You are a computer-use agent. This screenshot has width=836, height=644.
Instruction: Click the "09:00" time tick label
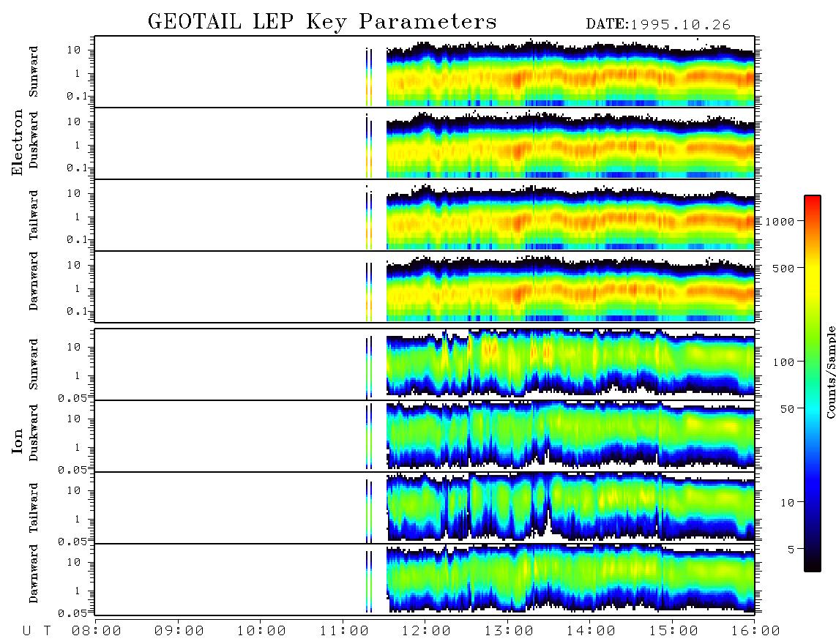coord(179,632)
